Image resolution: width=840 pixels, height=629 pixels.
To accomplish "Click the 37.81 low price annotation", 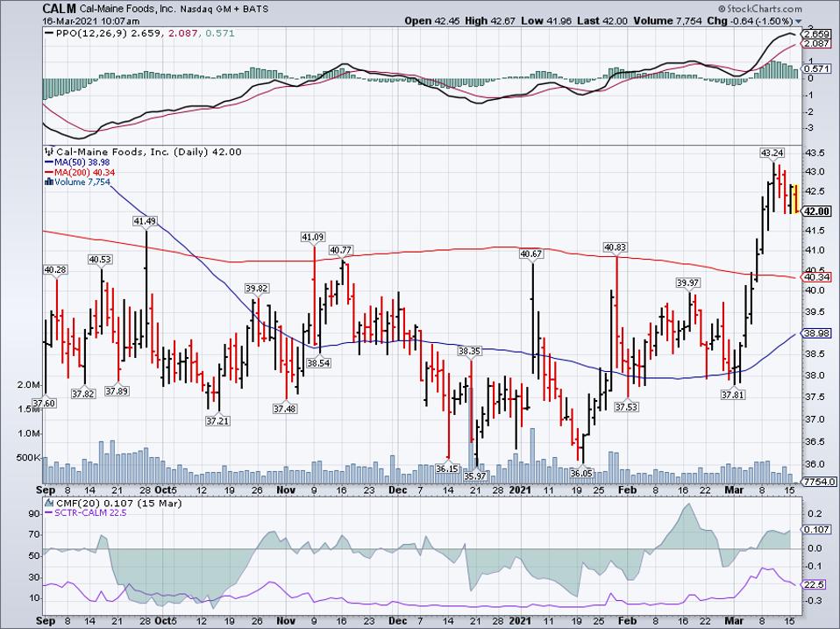I will pos(733,395).
